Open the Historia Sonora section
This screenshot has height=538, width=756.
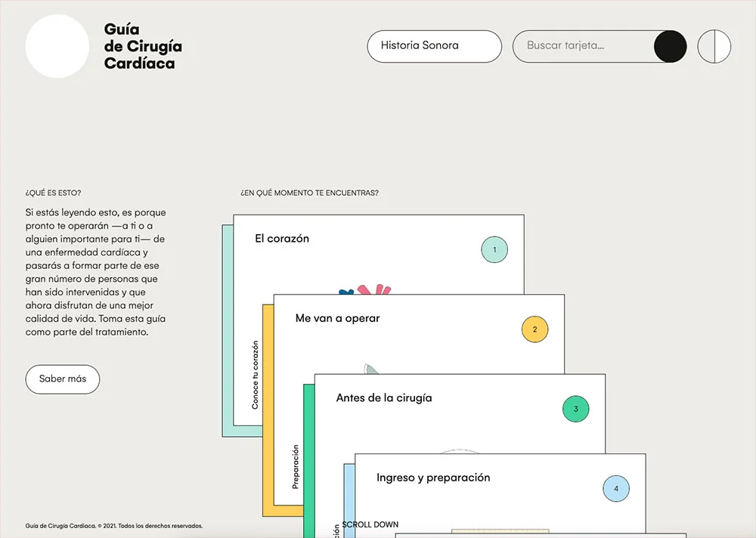[434, 46]
